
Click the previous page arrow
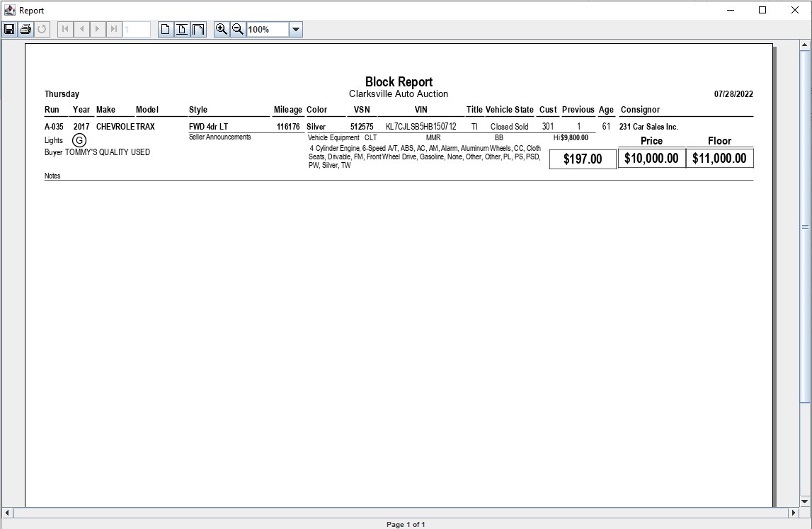(81, 29)
